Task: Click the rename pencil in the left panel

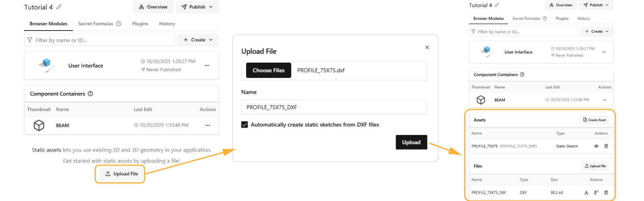Action: point(59,7)
